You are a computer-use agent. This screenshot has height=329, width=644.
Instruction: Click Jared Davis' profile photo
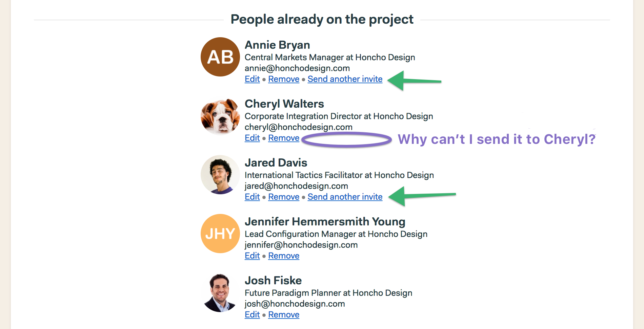[220, 175]
